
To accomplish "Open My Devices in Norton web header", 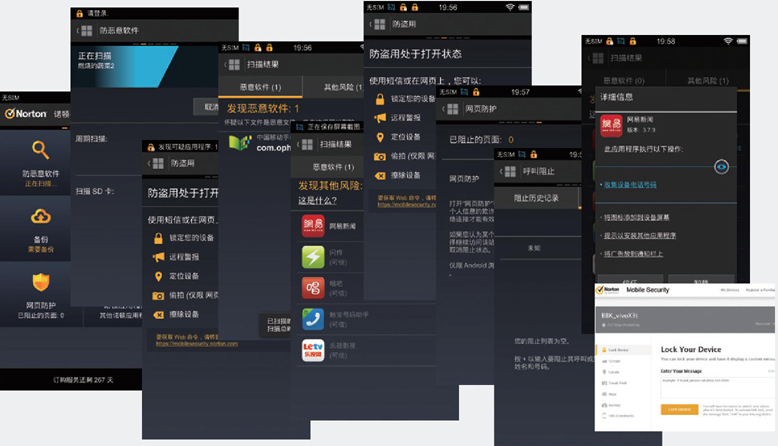I will pos(729,290).
